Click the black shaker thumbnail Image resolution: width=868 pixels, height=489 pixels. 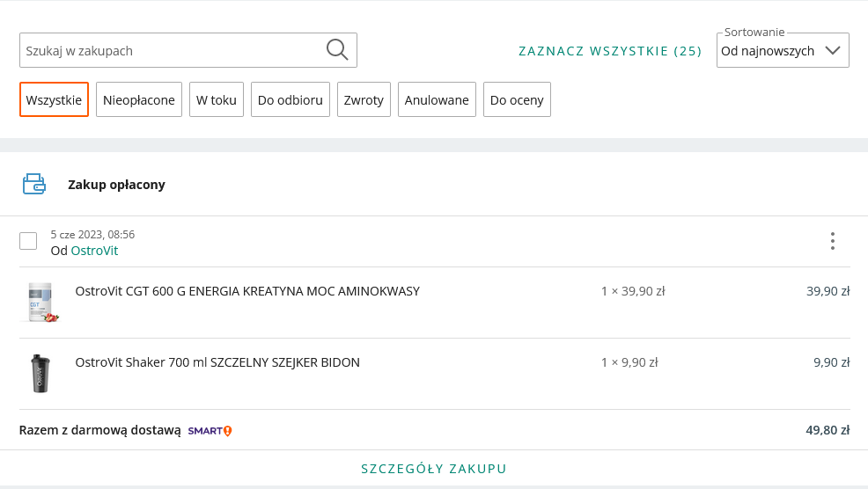pyautogui.click(x=40, y=374)
